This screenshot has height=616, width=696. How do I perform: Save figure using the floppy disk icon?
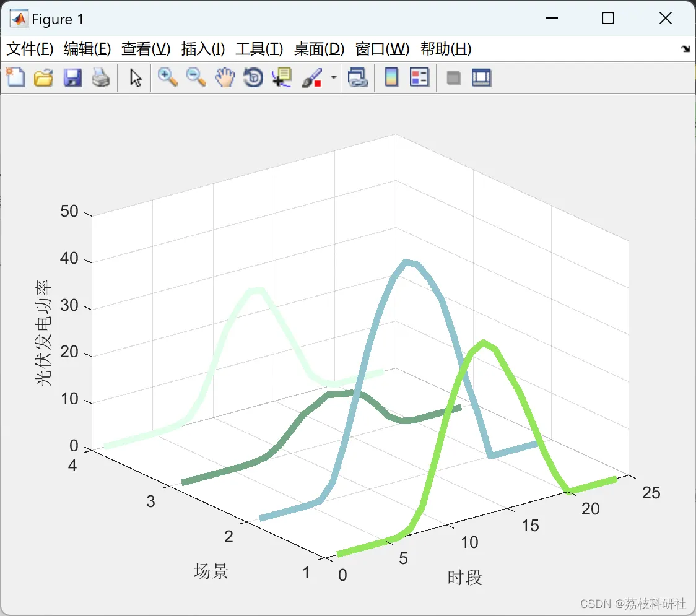pos(72,77)
